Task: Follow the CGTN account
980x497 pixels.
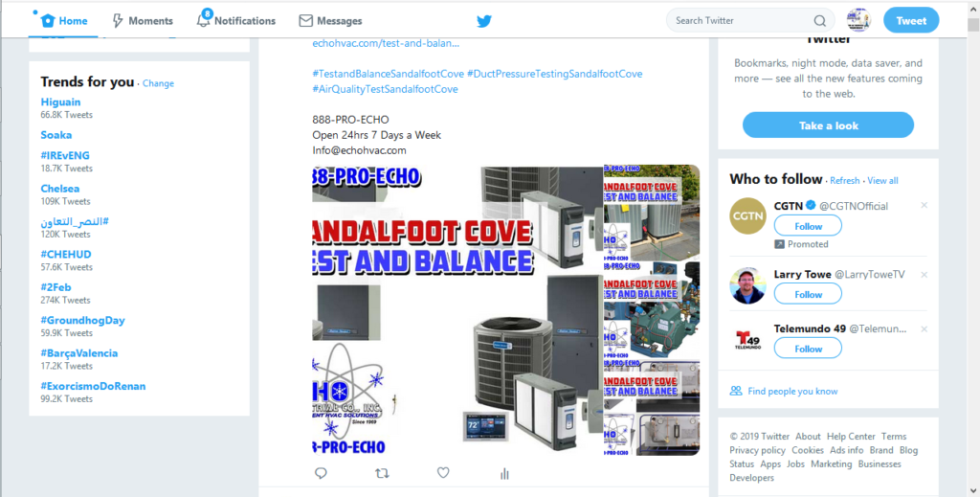Action: click(808, 226)
